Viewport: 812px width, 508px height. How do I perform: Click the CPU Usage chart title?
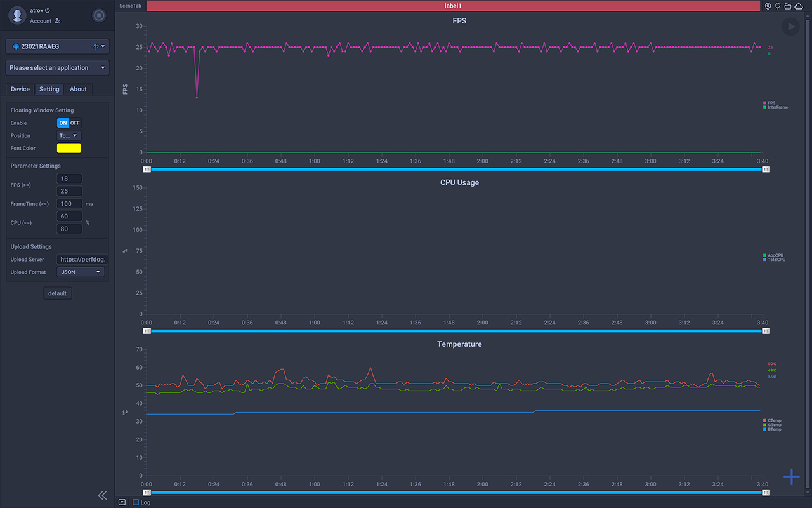[x=459, y=182]
